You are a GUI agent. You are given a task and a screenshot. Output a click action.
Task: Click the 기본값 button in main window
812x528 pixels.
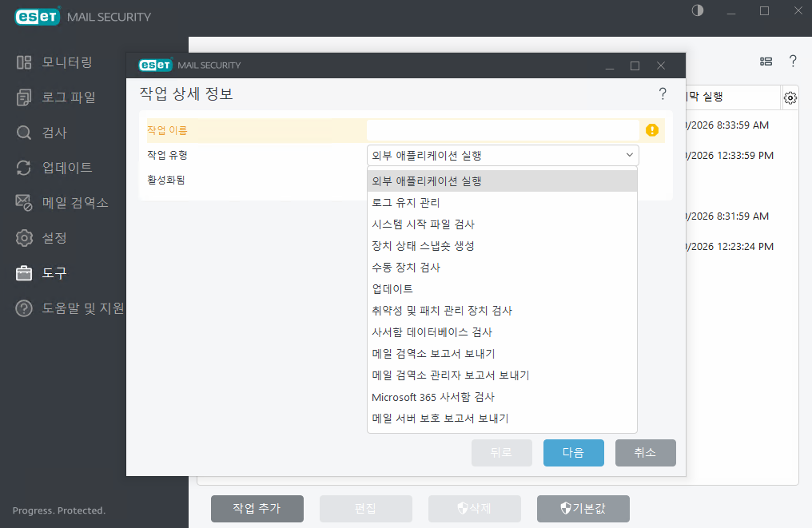[583, 509]
